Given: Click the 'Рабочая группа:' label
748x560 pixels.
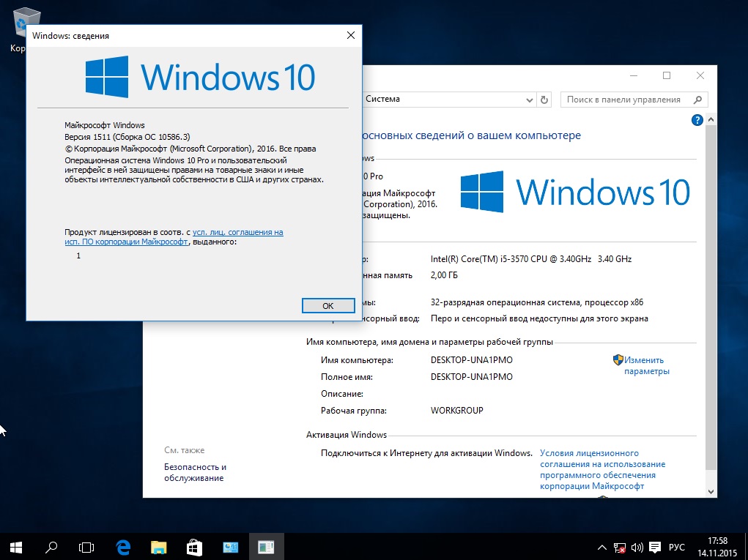Looking at the screenshot, I should click(354, 411).
